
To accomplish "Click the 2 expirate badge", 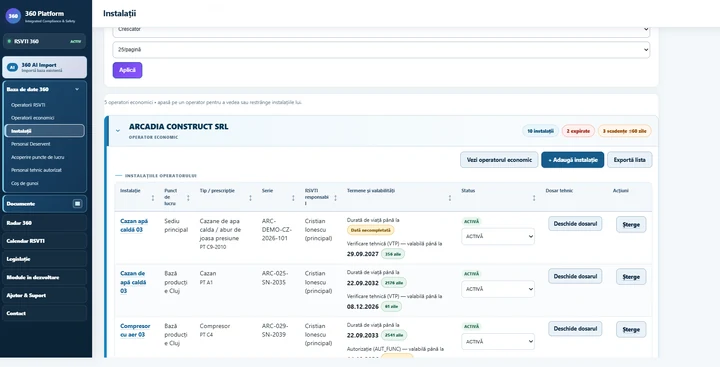I will coord(578,131).
